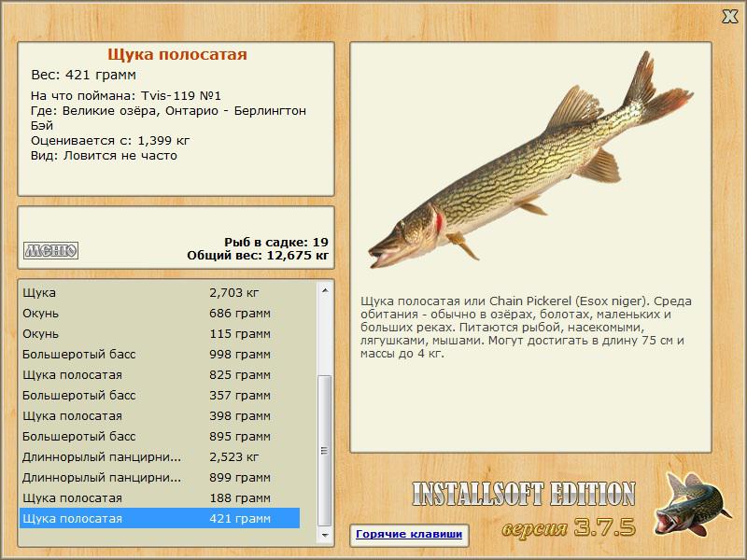Click the scroll down arrow of the fish list
Viewport: 747px width, 560px height.
pyautogui.click(x=325, y=535)
